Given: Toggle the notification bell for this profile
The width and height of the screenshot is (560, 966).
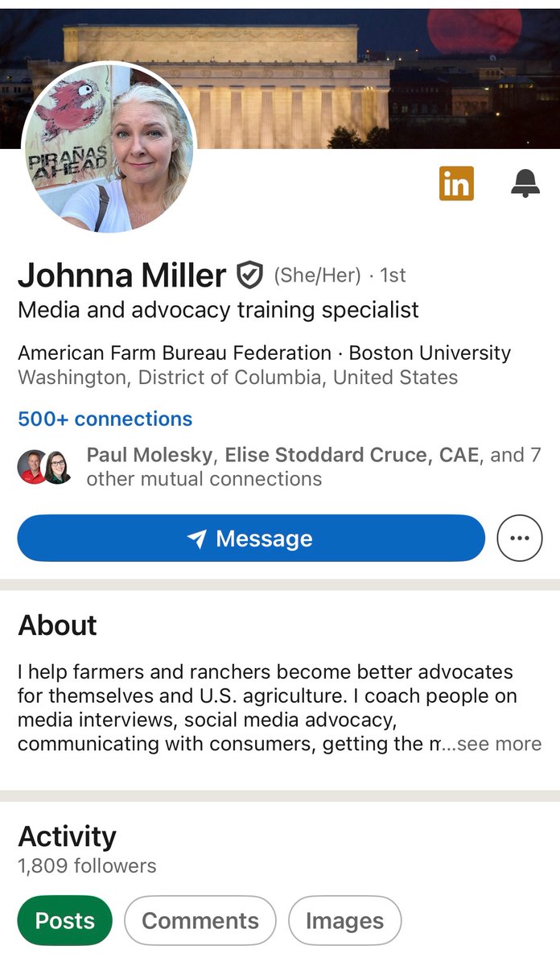Looking at the screenshot, I should pos(525,184).
